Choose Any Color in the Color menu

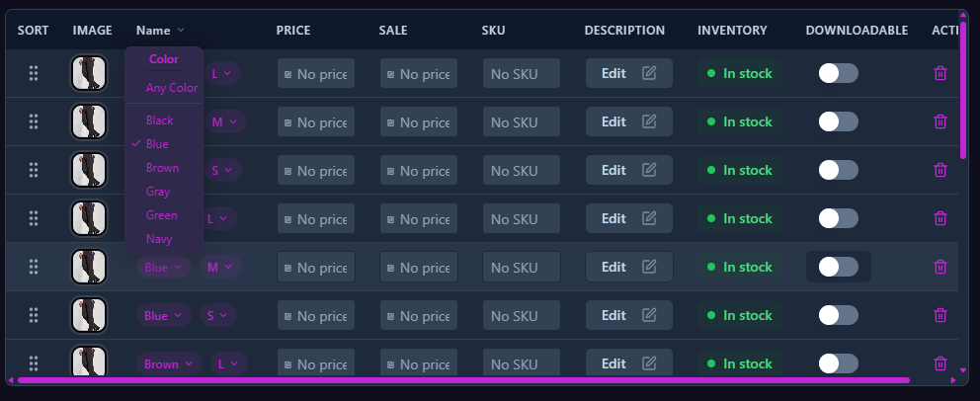point(172,88)
